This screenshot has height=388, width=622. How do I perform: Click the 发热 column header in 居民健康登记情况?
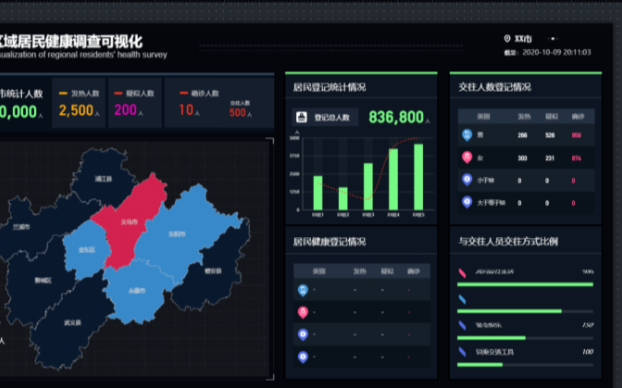pos(360,271)
